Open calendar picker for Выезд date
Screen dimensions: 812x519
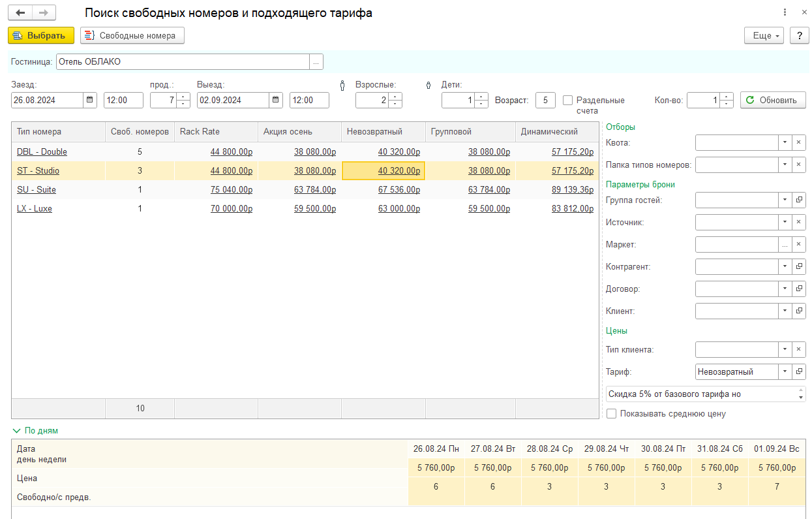click(x=277, y=100)
